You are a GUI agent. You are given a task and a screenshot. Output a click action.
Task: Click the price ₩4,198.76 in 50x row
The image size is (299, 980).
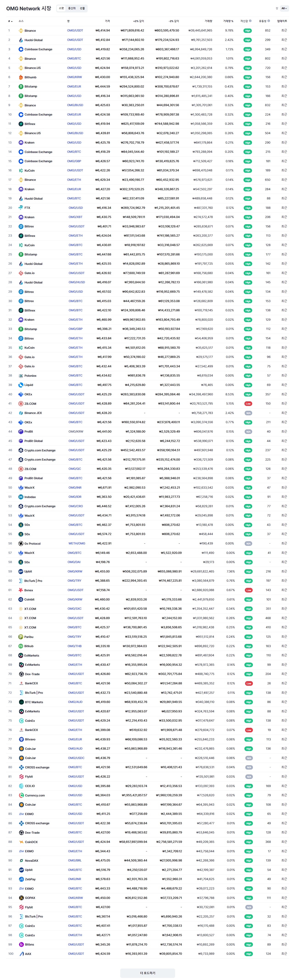tap(103, 562)
